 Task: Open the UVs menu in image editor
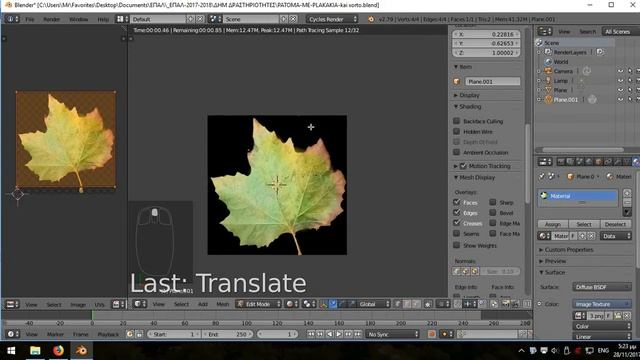point(100,304)
